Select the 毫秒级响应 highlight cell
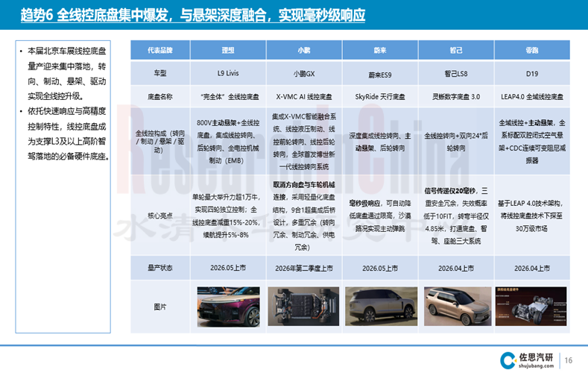 tap(380, 216)
